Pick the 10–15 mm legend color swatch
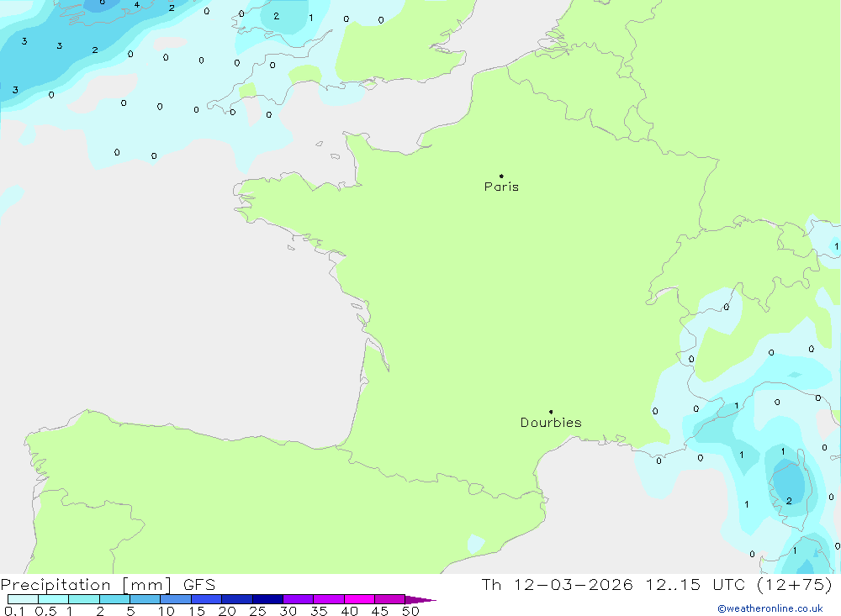This screenshot has width=841, height=616. tap(176, 599)
